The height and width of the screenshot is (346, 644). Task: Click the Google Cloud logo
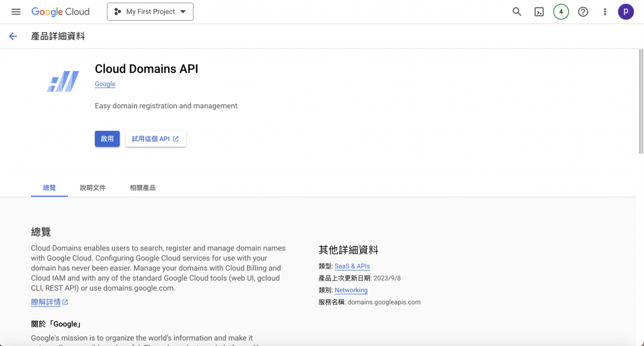coord(60,11)
